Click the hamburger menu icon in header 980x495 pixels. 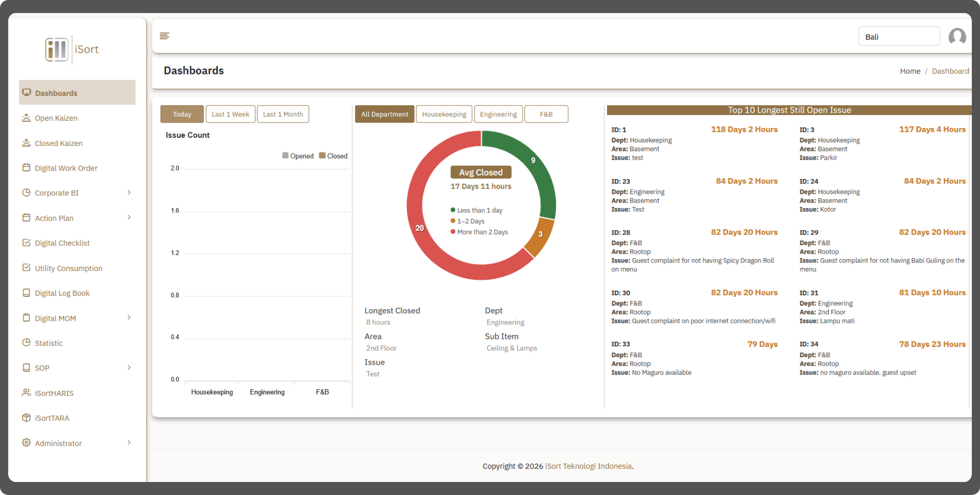click(x=164, y=36)
